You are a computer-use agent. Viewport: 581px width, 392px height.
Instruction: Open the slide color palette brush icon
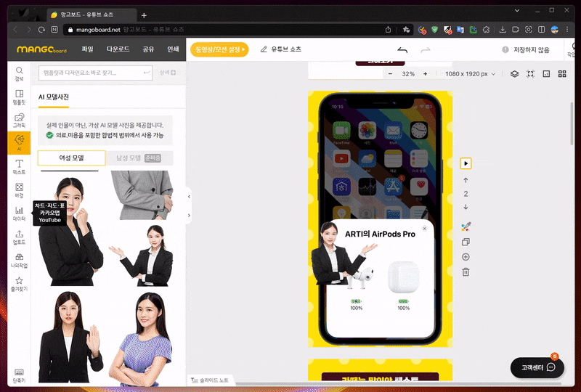tap(466, 226)
